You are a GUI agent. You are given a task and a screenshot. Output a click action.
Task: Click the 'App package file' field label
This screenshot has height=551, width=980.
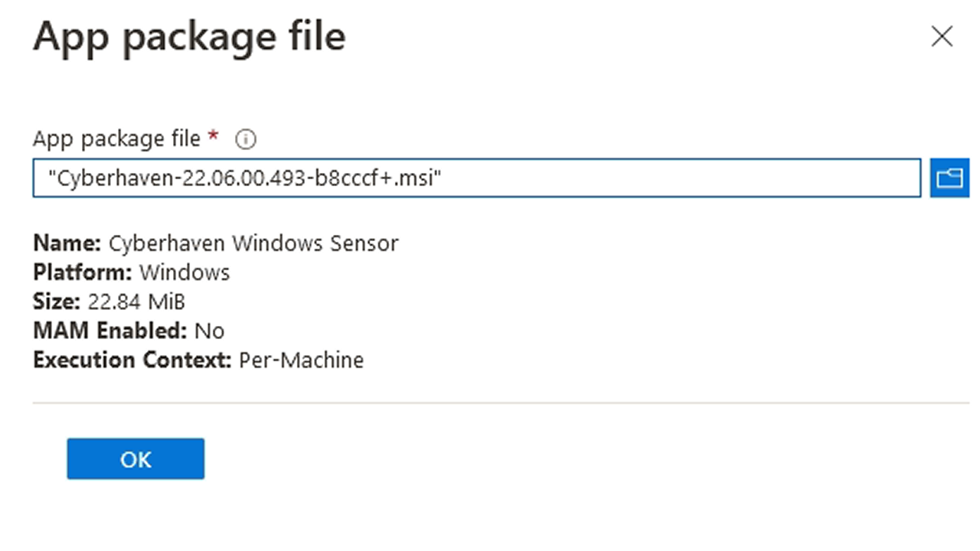coord(116,139)
